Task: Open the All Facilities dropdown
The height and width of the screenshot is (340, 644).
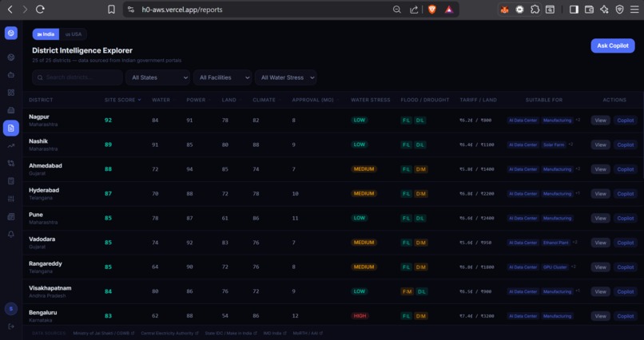Action: tap(223, 77)
